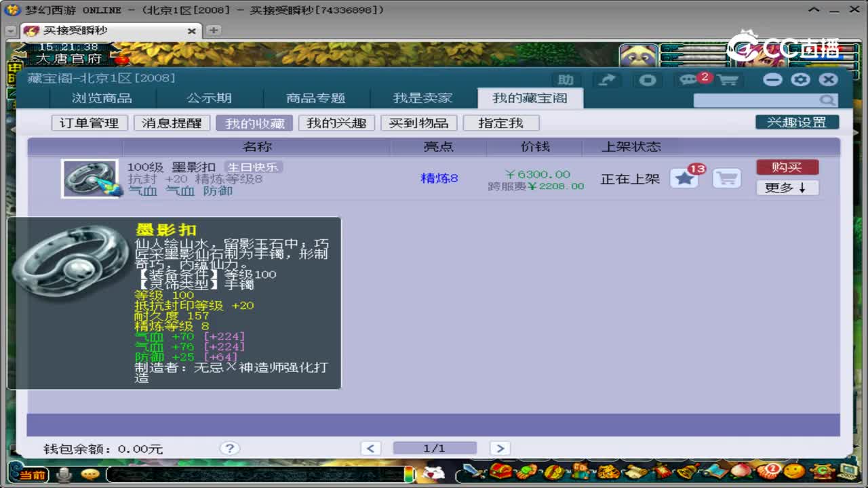
Task: Open the gear settings icon of 藏宝阁
Action: [x=801, y=79]
